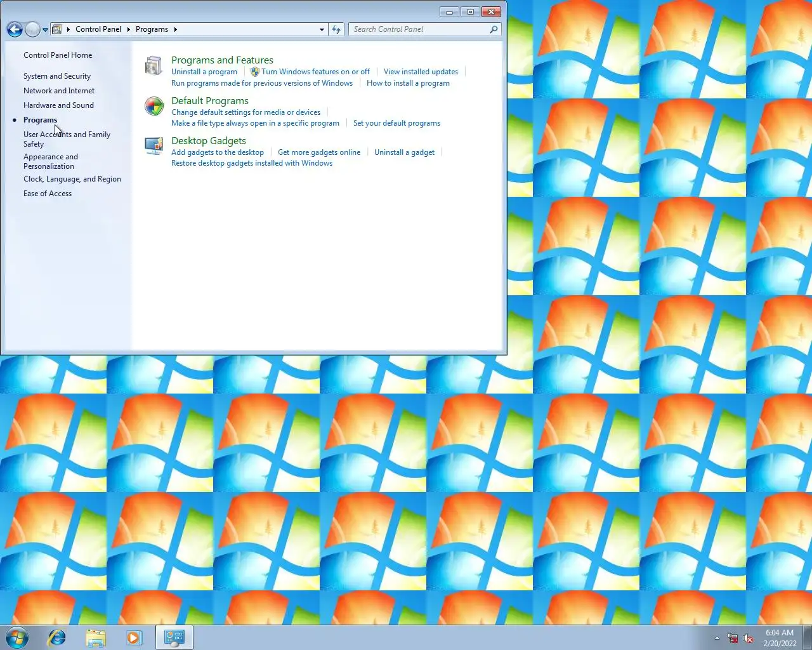Click the Back navigation arrow button
The image size is (812, 650).
coord(15,29)
